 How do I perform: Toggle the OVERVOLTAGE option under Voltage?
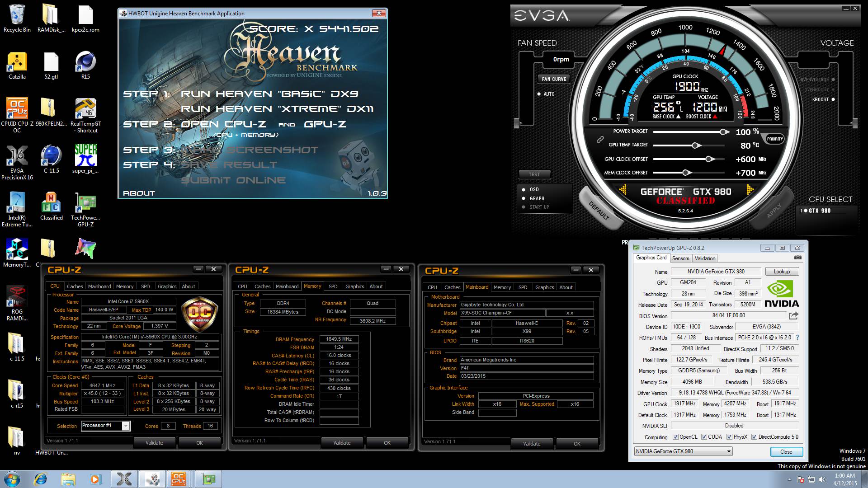click(x=817, y=80)
